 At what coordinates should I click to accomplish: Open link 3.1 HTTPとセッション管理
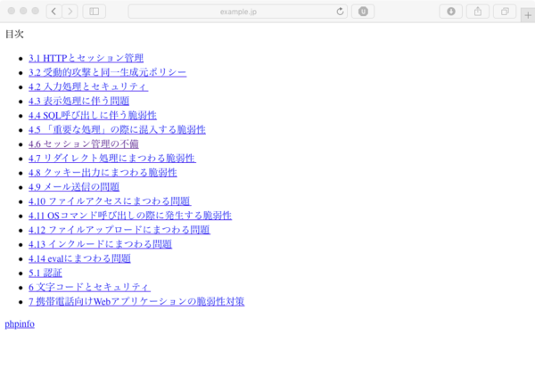(86, 58)
